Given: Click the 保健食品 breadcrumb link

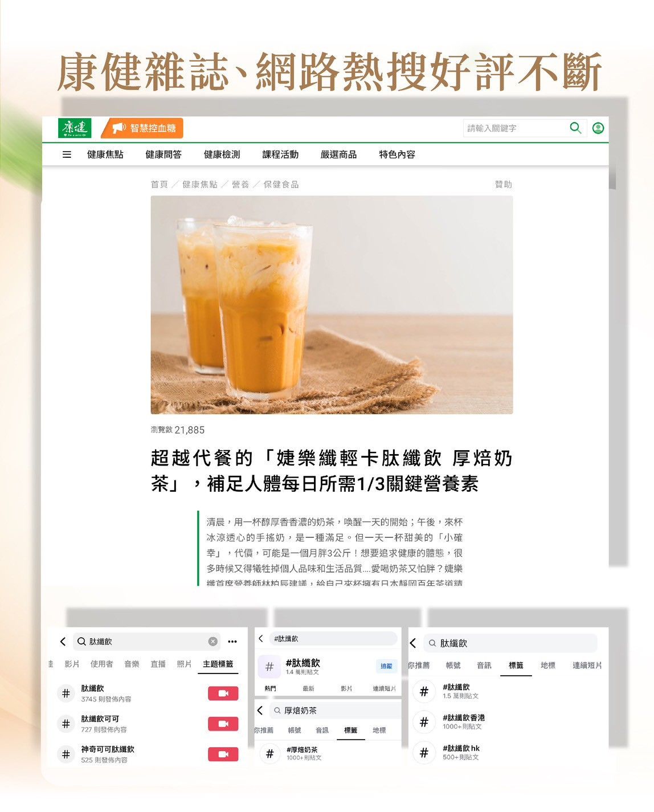Looking at the screenshot, I should click(x=281, y=185).
